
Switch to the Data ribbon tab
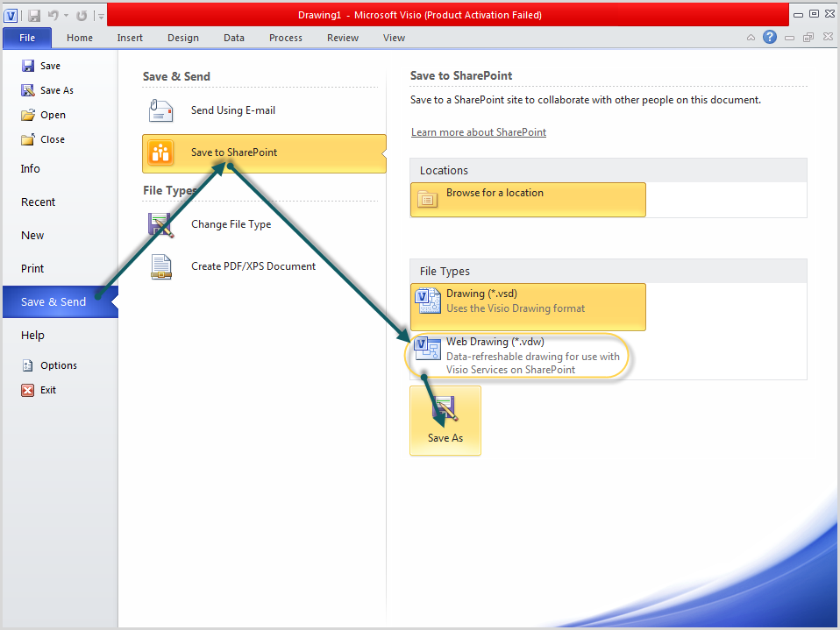(x=234, y=38)
